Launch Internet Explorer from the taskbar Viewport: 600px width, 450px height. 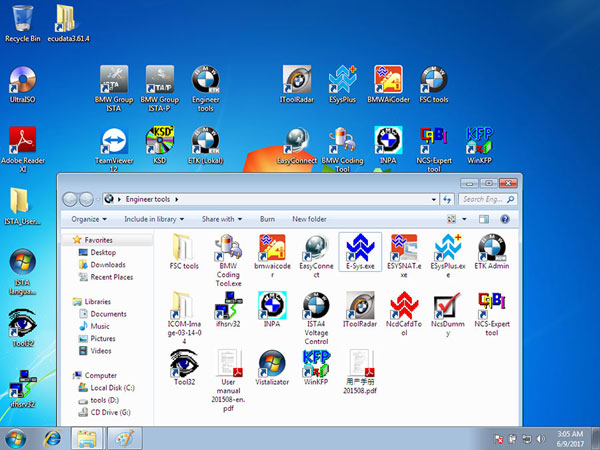click(x=52, y=439)
